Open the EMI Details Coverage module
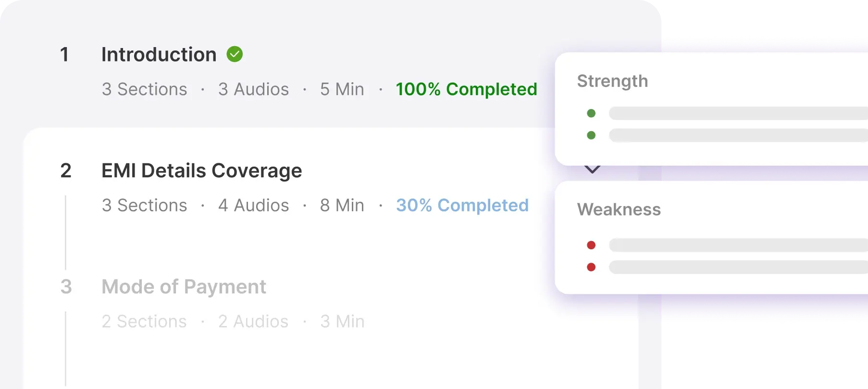The height and width of the screenshot is (389, 868). pos(202,170)
